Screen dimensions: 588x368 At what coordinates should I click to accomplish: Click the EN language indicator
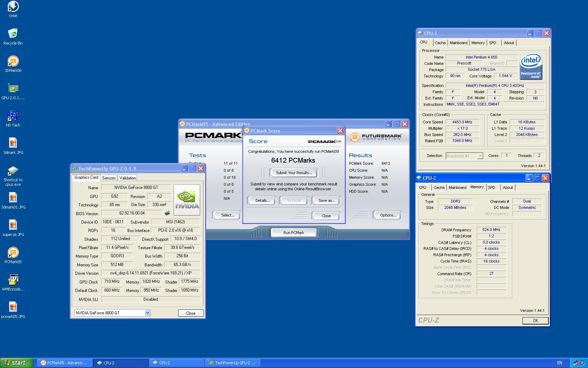pos(559,363)
